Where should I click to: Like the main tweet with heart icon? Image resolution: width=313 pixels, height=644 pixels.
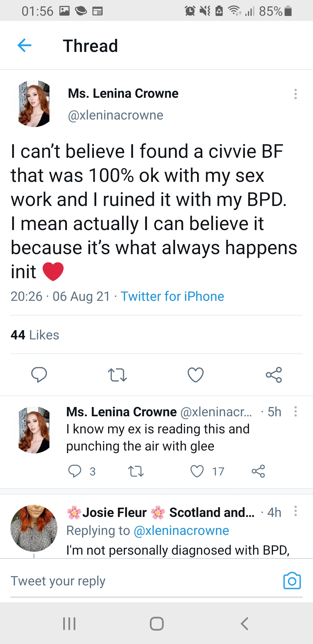[196, 375]
